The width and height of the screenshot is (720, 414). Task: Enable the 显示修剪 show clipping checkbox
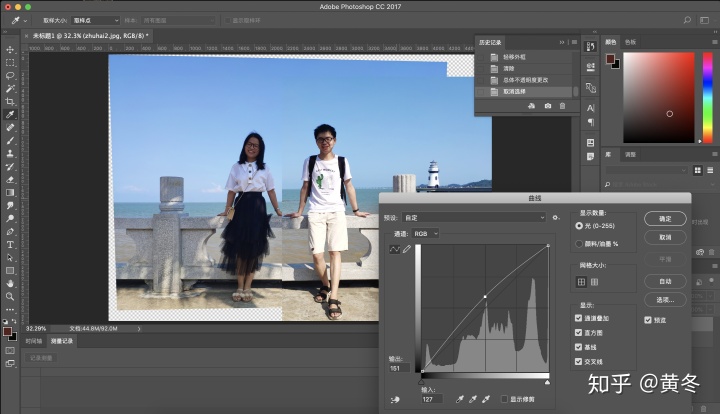click(504, 399)
